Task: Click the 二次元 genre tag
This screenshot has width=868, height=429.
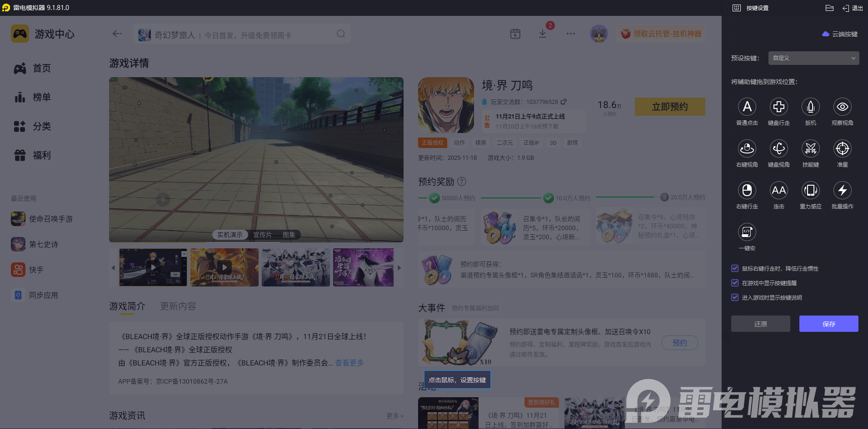Action: click(504, 143)
